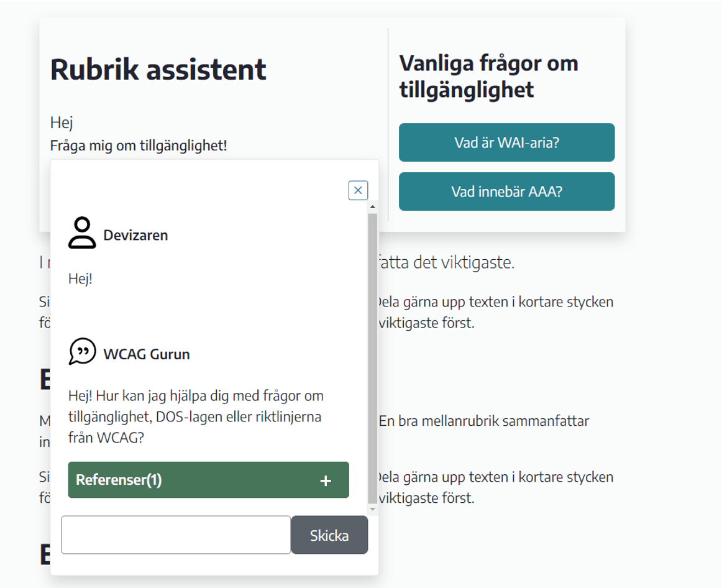The width and height of the screenshot is (722, 588).
Task: Select the 'Vad är WAI-aria?' question button
Action: click(506, 142)
